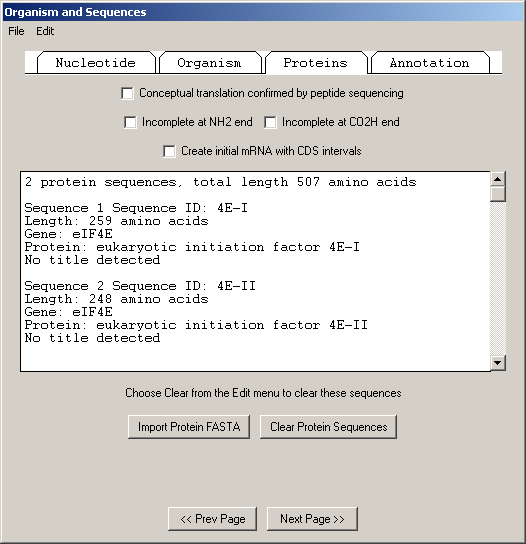
Task: Click the line 'Sequence 2 Sequence ID: 4E-II'
Action: [140, 286]
